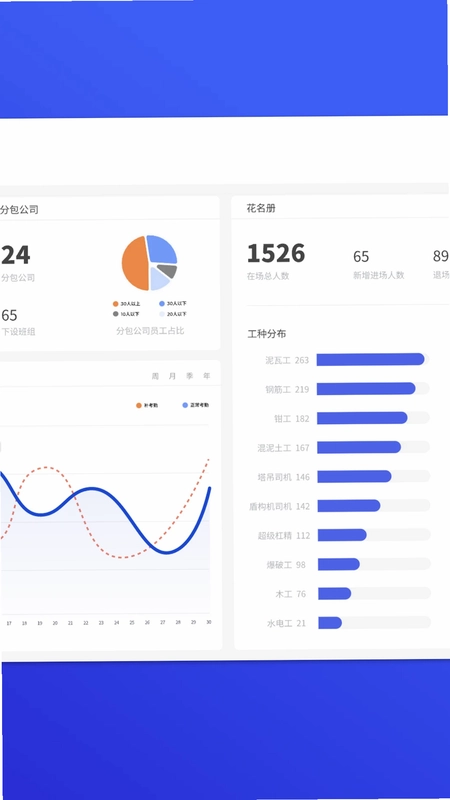Click the 盾构机司机 142 progress bar
Screen dimensions: 450x800
click(x=373, y=506)
